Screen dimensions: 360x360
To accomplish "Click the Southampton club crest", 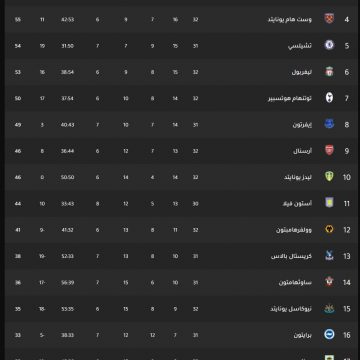I will point(329,282).
